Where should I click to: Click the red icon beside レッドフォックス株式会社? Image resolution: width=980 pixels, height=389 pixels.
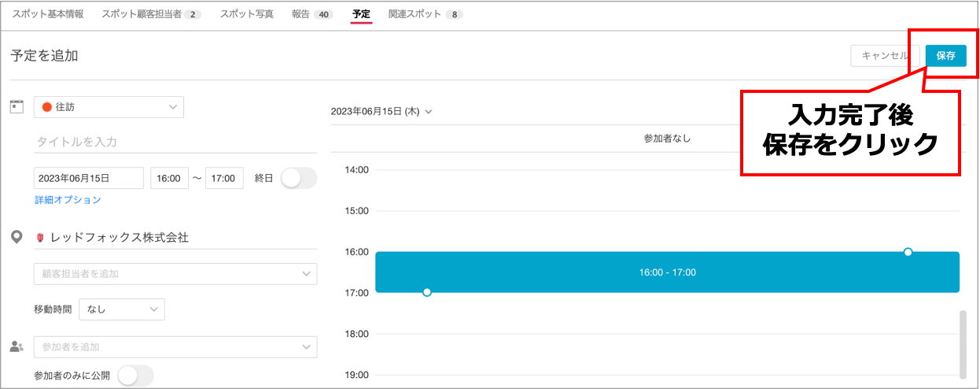(x=41, y=237)
